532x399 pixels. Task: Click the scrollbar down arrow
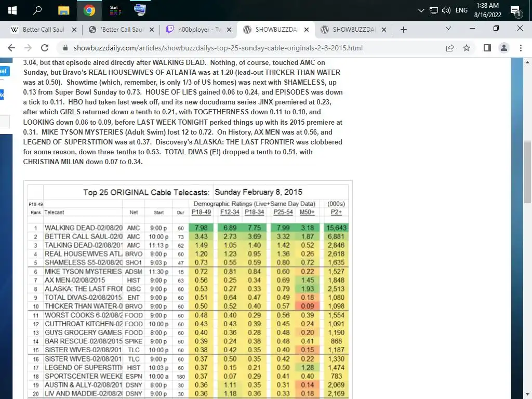[x=527, y=395]
